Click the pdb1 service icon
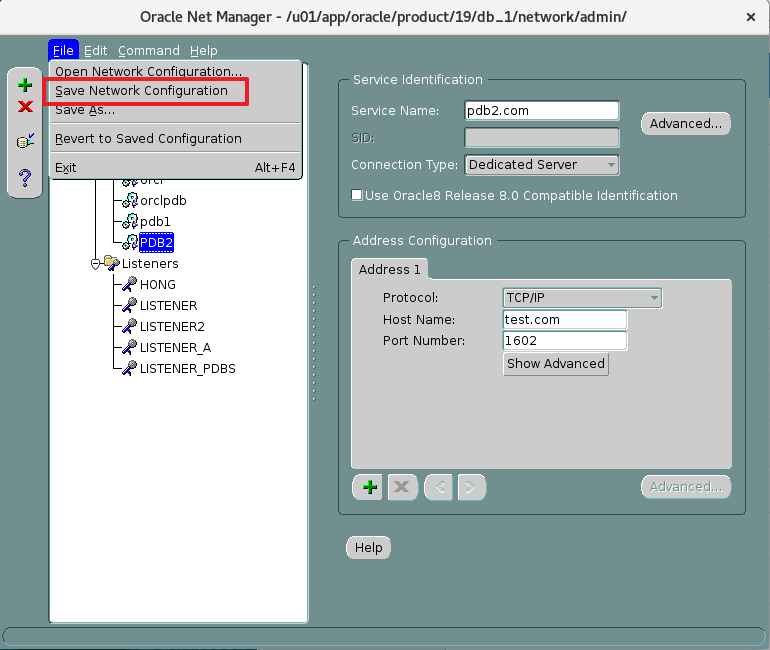Viewport: 770px width, 650px height. tap(130, 221)
